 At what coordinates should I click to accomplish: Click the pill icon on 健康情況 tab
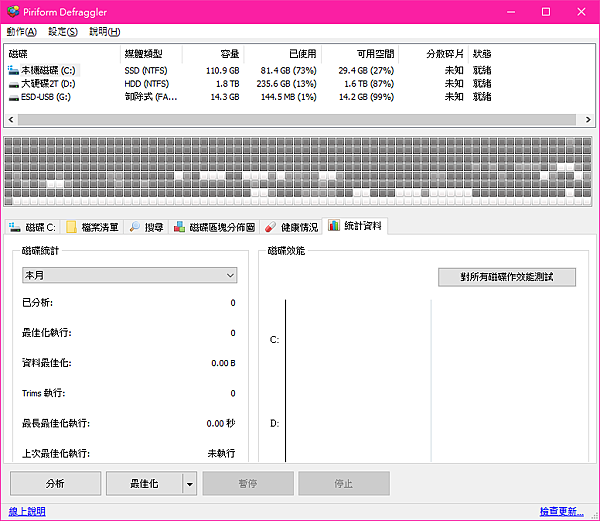tap(270, 227)
